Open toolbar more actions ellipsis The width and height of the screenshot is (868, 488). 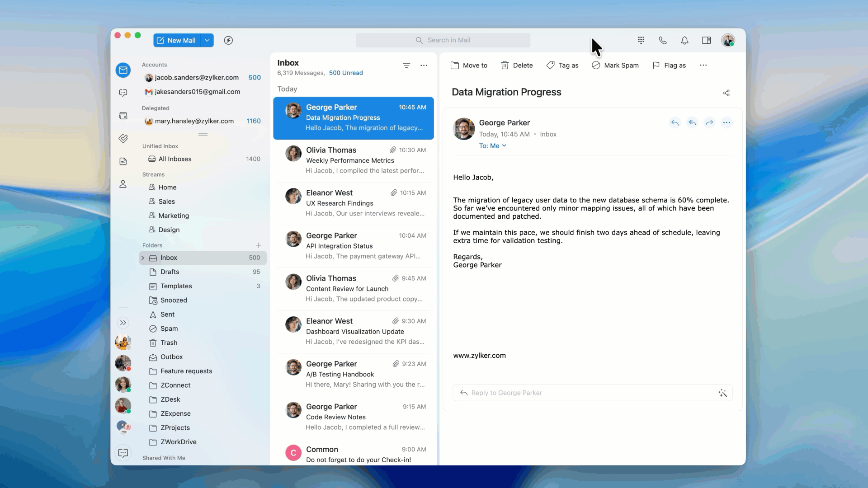[703, 66]
